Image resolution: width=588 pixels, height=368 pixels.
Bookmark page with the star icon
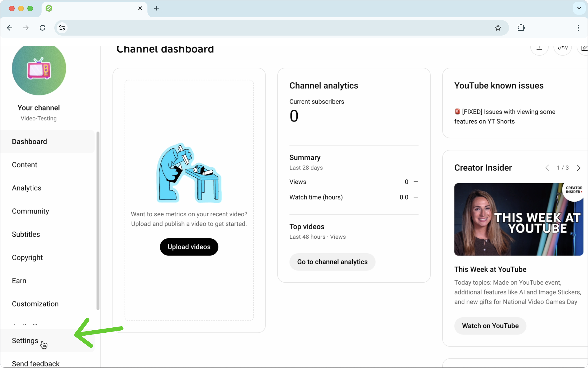[x=498, y=28]
